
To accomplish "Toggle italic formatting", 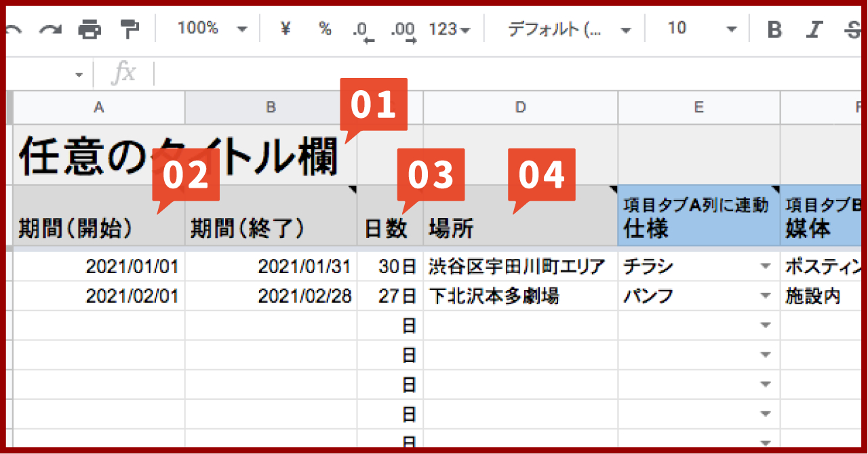I will 814,28.
